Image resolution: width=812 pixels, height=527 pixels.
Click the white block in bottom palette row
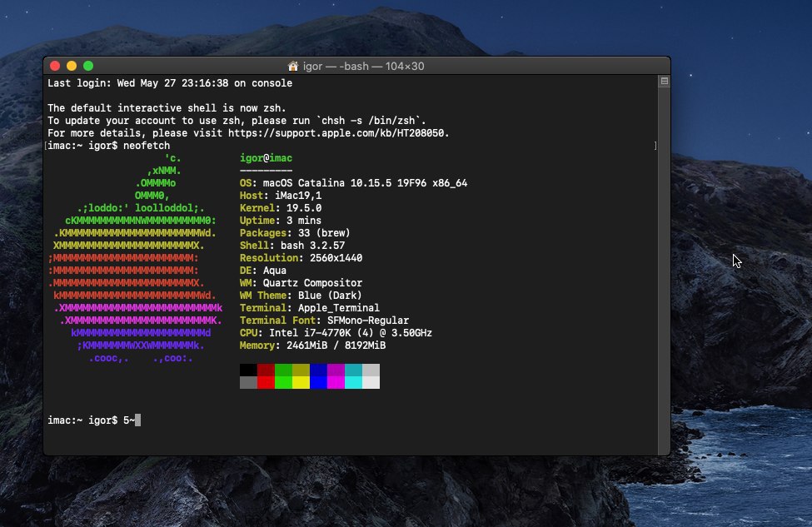(371, 382)
